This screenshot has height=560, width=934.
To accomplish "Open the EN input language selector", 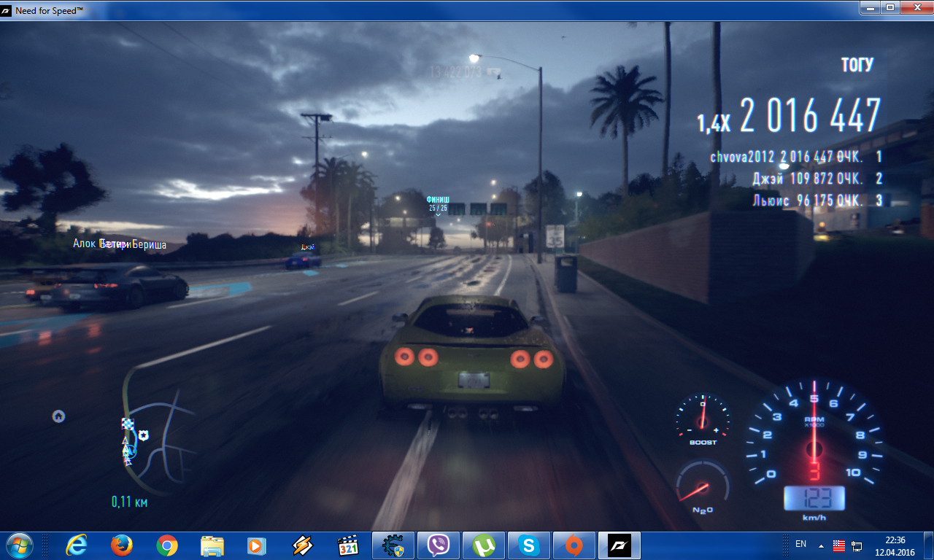I will point(800,544).
